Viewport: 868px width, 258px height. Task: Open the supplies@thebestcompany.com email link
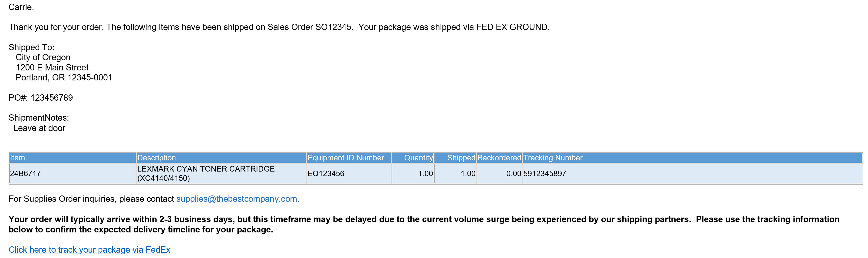(237, 199)
